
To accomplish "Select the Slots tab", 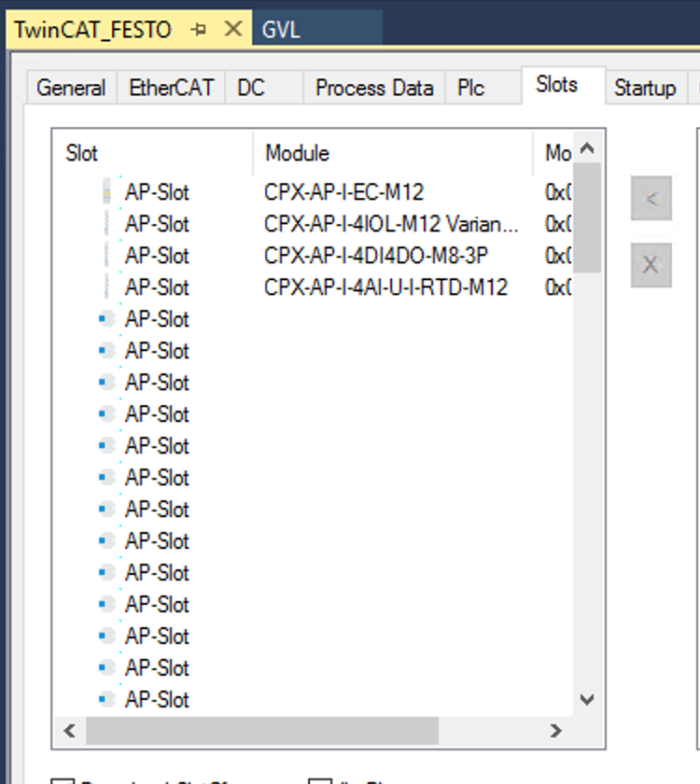I will 564,85.
